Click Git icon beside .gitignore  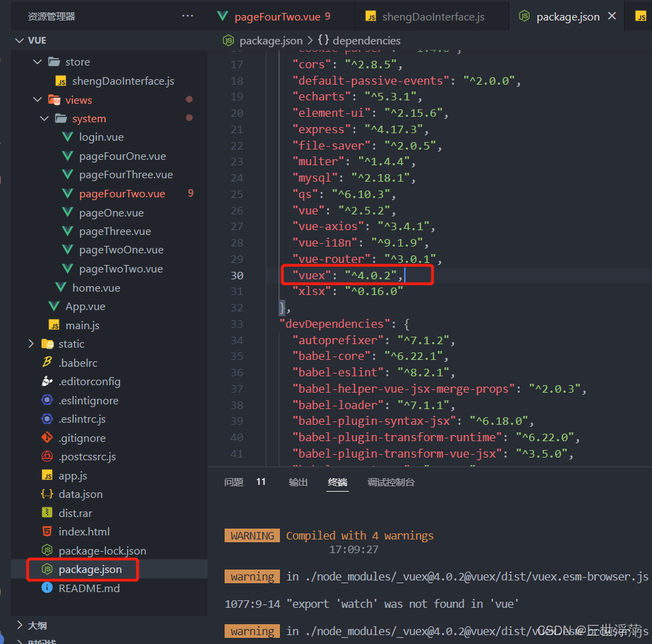[x=47, y=437]
